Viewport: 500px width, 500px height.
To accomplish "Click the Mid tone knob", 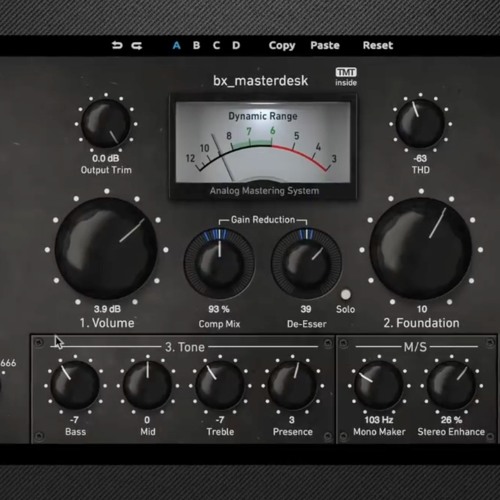I will point(147,386).
